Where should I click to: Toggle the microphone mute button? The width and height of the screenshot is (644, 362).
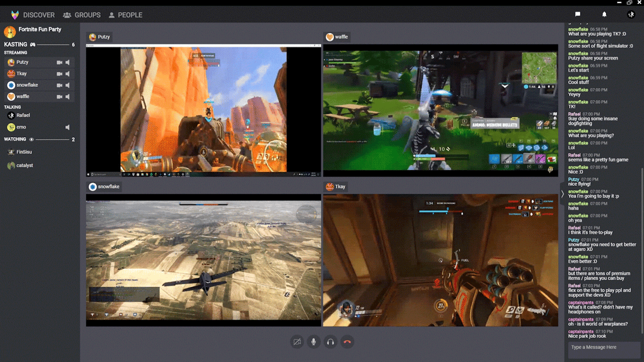[x=313, y=342]
